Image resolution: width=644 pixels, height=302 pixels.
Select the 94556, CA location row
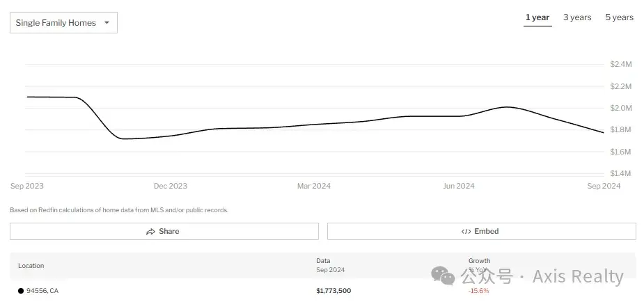coord(42,291)
